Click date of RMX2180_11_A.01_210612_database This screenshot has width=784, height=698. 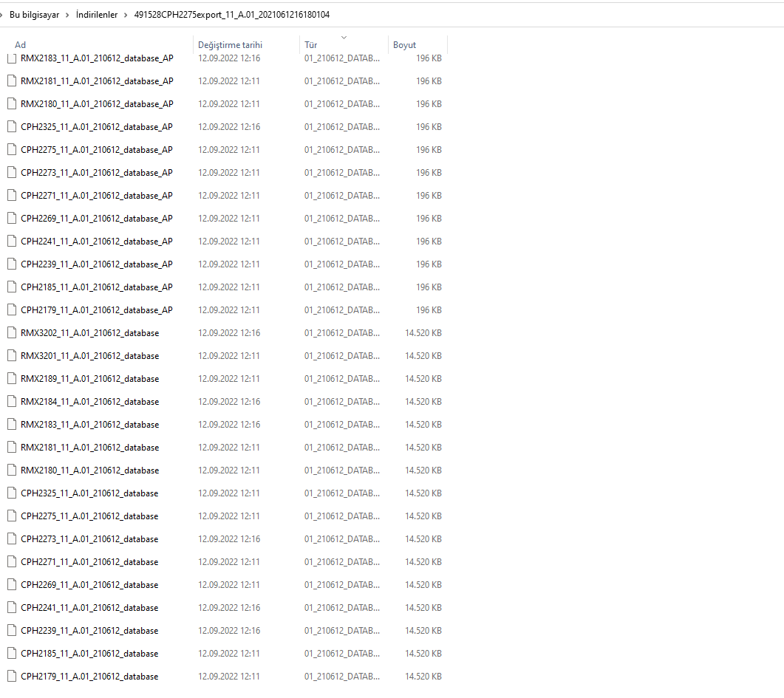tap(229, 471)
